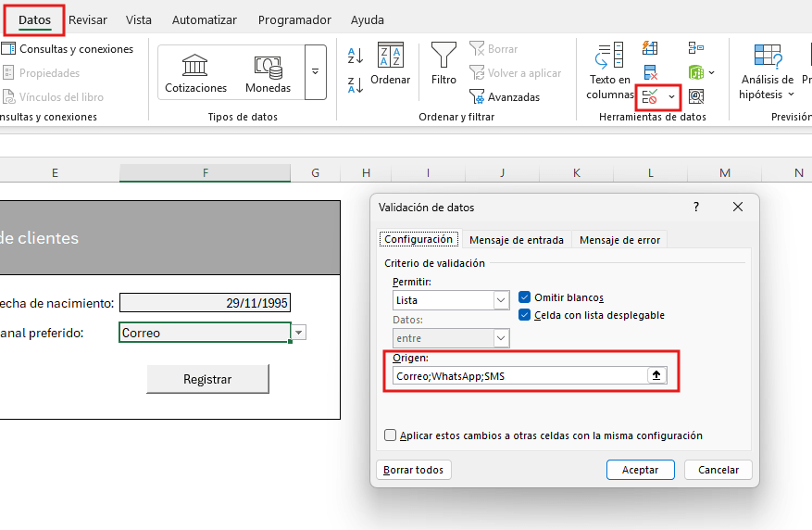Select column M header
Viewport: 812px width, 530px height.
click(x=724, y=172)
